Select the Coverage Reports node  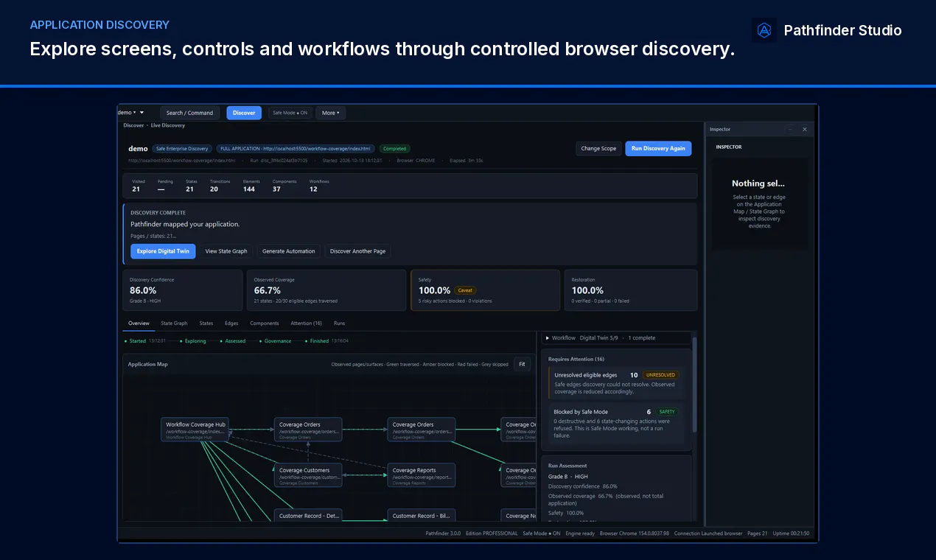coord(422,475)
